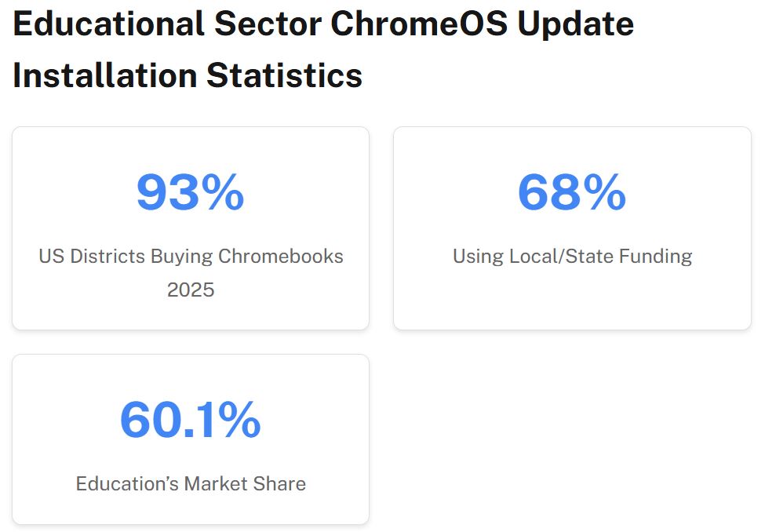Click the word Chromebooks in the first card
The image size is (765, 532).
[280, 257]
